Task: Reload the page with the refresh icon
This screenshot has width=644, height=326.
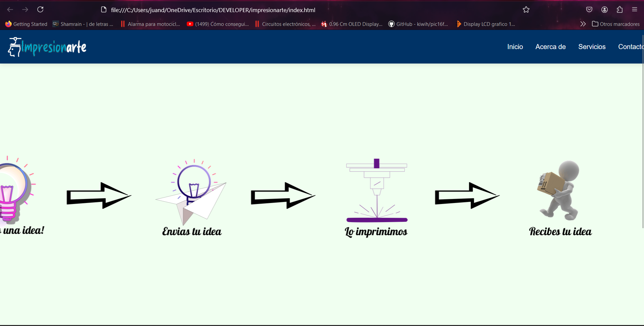Action: 40,9
